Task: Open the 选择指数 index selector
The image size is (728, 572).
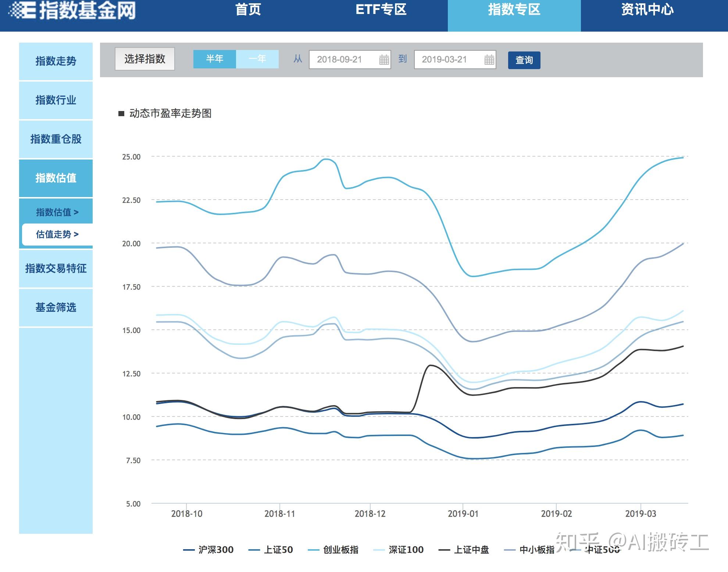Action: point(144,59)
